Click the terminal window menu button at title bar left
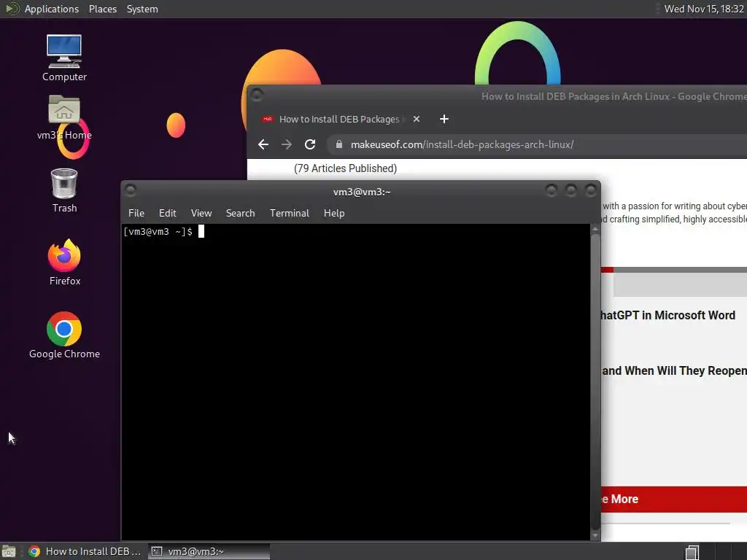 click(131, 190)
